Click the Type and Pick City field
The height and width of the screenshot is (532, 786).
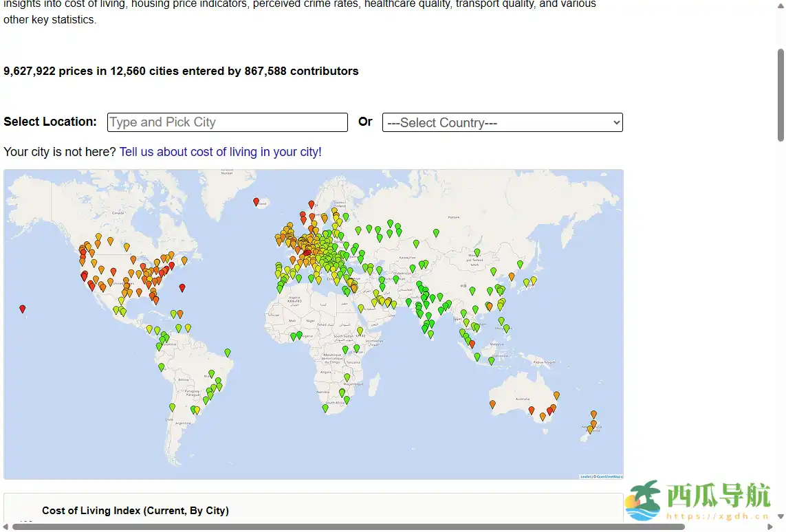coord(228,122)
